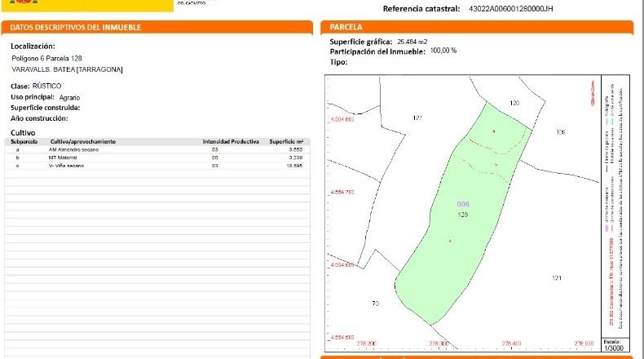Click the Y coordinate label '4.554.700' on map axis

point(342,192)
